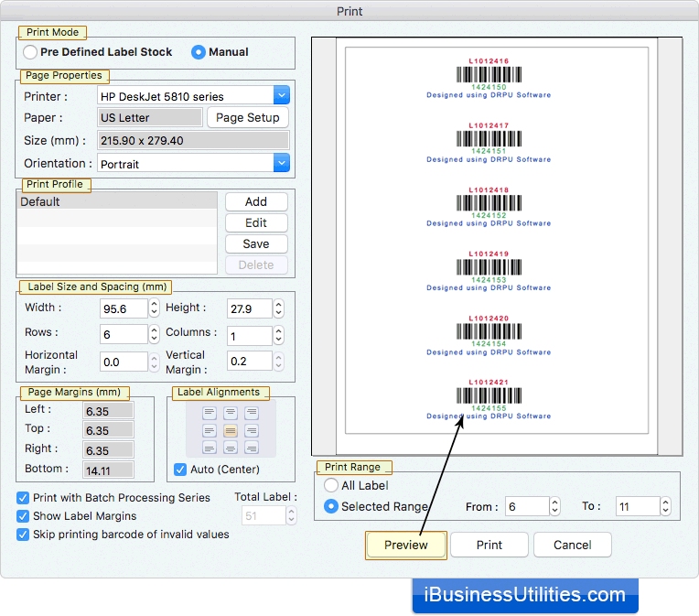Open the Orientation dropdown
The width and height of the screenshot is (699, 616).
(x=282, y=163)
